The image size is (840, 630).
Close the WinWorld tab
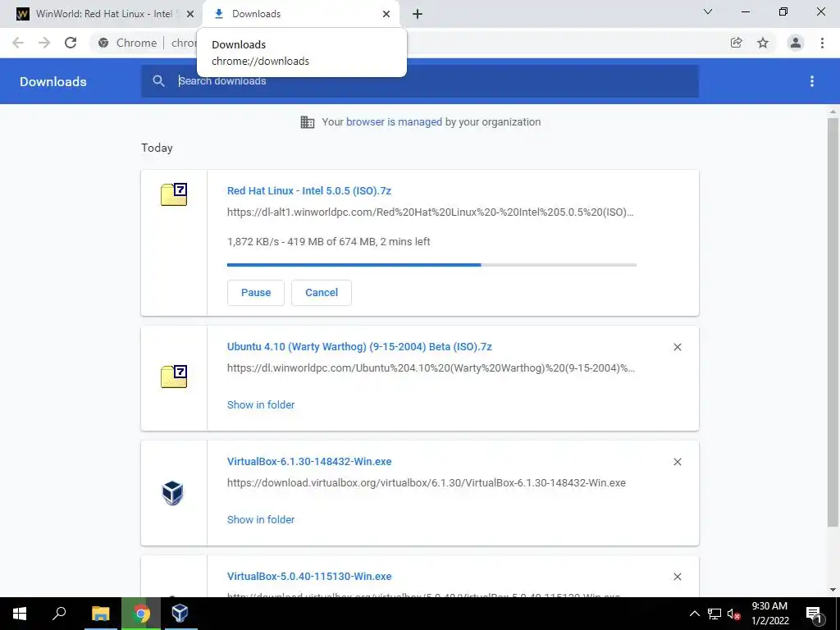[190, 14]
